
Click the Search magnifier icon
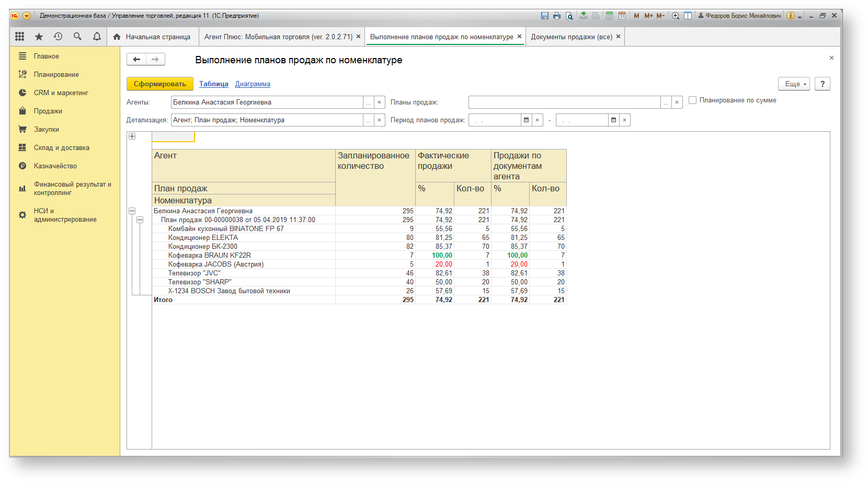77,37
